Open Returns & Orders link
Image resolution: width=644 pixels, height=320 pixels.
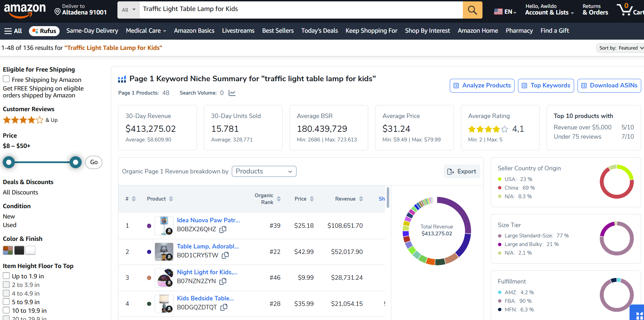[x=595, y=10]
